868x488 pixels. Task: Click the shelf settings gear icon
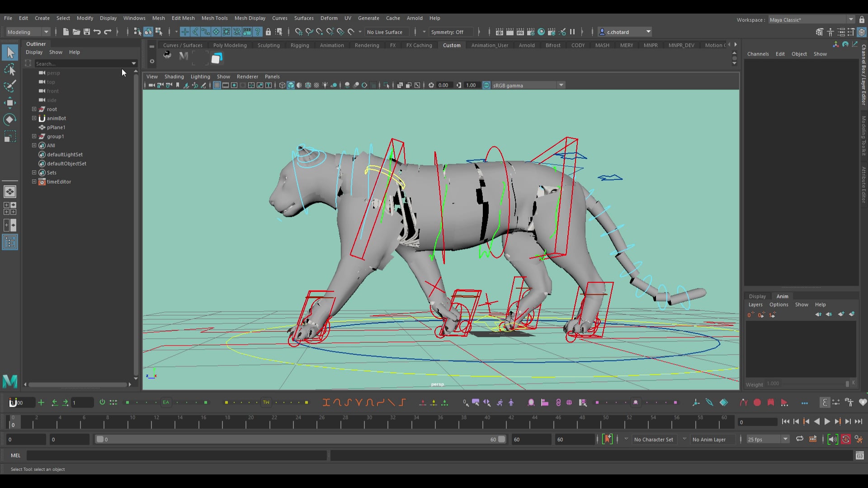click(x=152, y=61)
